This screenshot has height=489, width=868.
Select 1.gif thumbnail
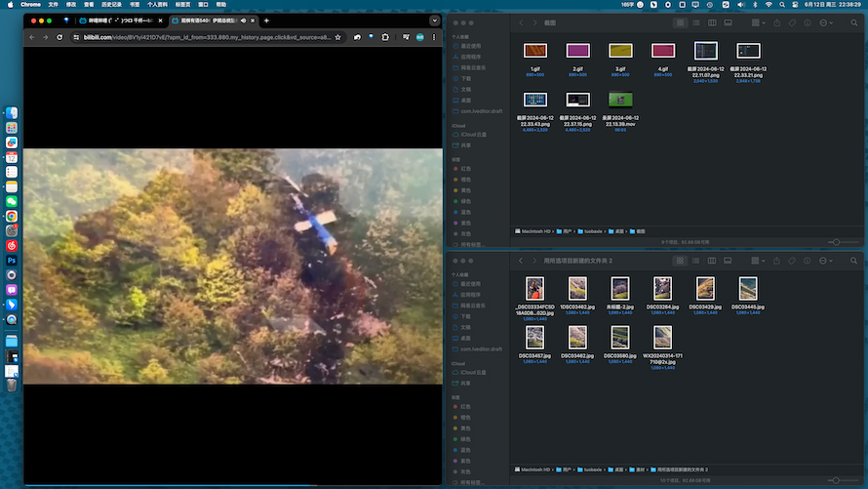click(535, 51)
